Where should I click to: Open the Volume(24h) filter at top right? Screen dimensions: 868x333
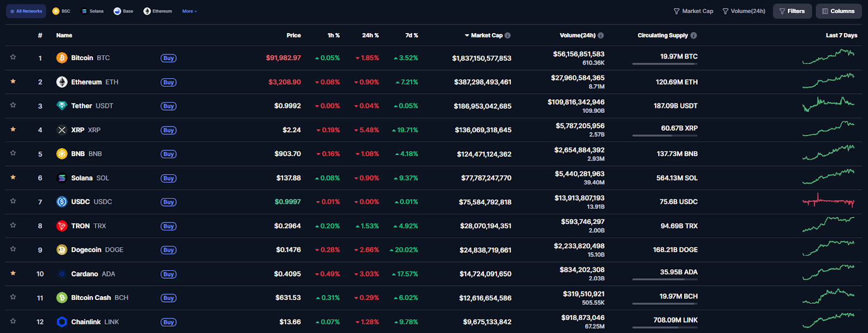click(744, 11)
